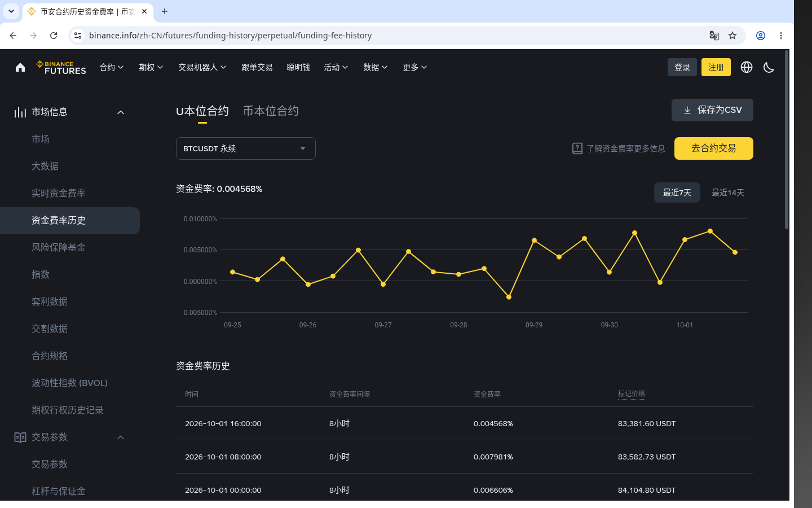The height and width of the screenshot is (508, 812).
Task: Go to Binance home icon
Action: 20,67
